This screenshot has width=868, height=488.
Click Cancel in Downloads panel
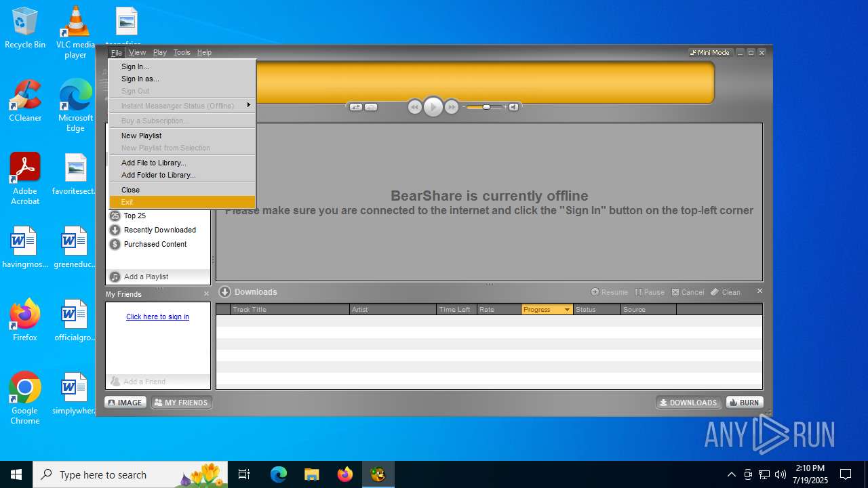pos(688,292)
